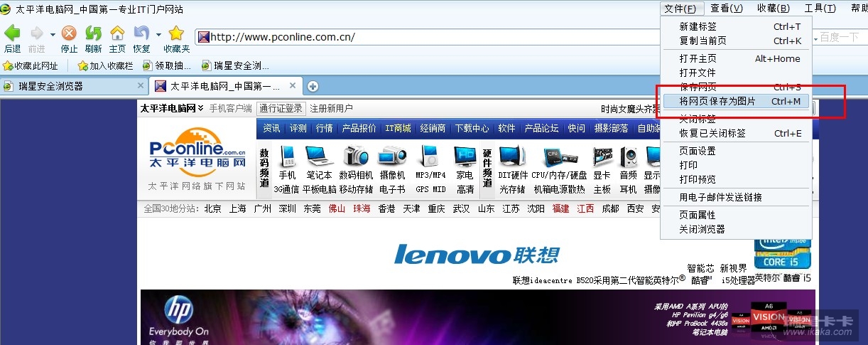
Task: Open the IT商城 navigation link
Action: click(398, 129)
